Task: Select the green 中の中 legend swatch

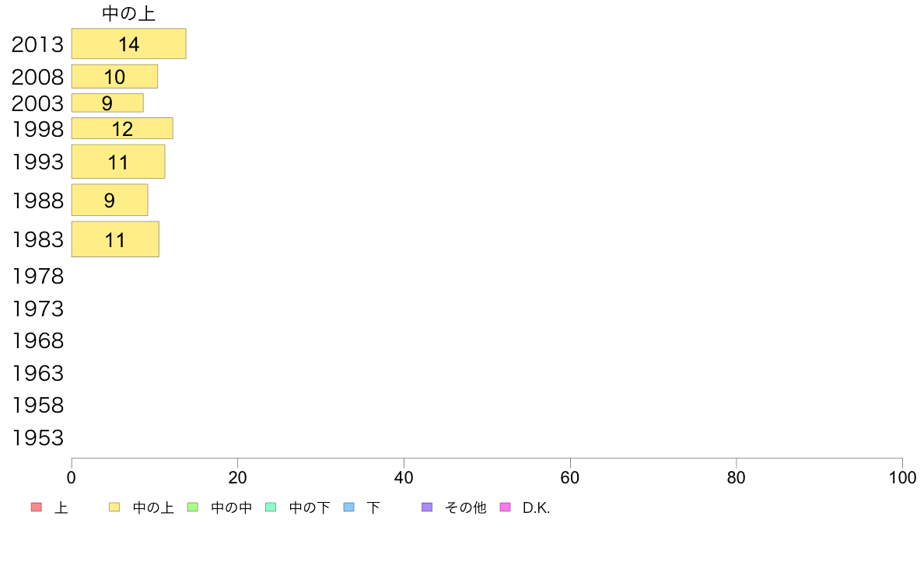Action: (193, 507)
